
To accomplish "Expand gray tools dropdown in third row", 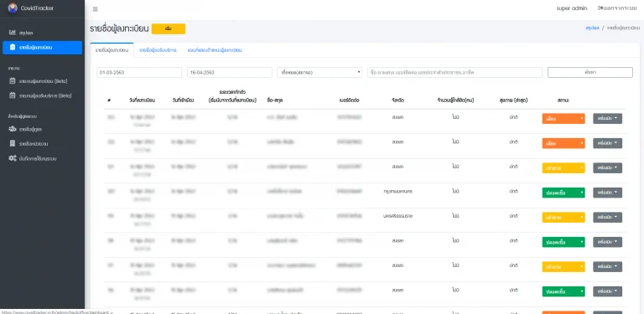I will point(607,168).
